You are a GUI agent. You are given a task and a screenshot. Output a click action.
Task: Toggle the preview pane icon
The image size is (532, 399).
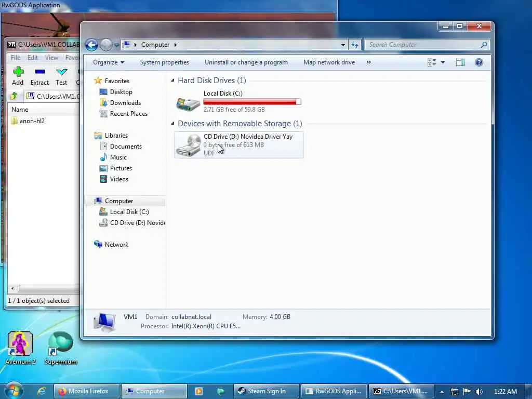[x=460, y=62]
